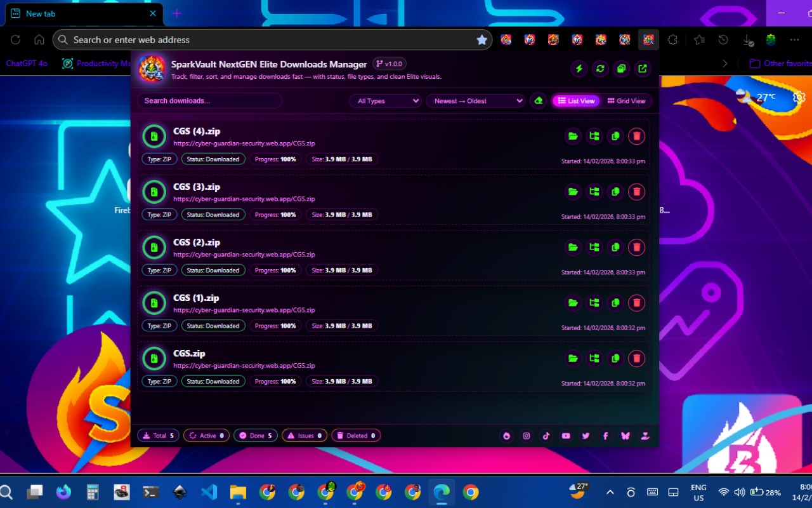Open the browser downloads toolbar icon
The image size is (812, 508).
click(x=748, y=39)
